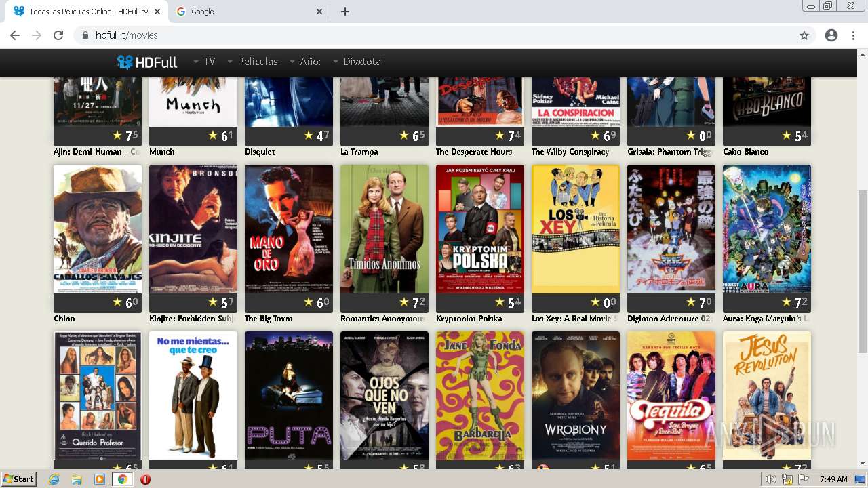Open the file explorer from the taskbar

[x=77, y=479]
